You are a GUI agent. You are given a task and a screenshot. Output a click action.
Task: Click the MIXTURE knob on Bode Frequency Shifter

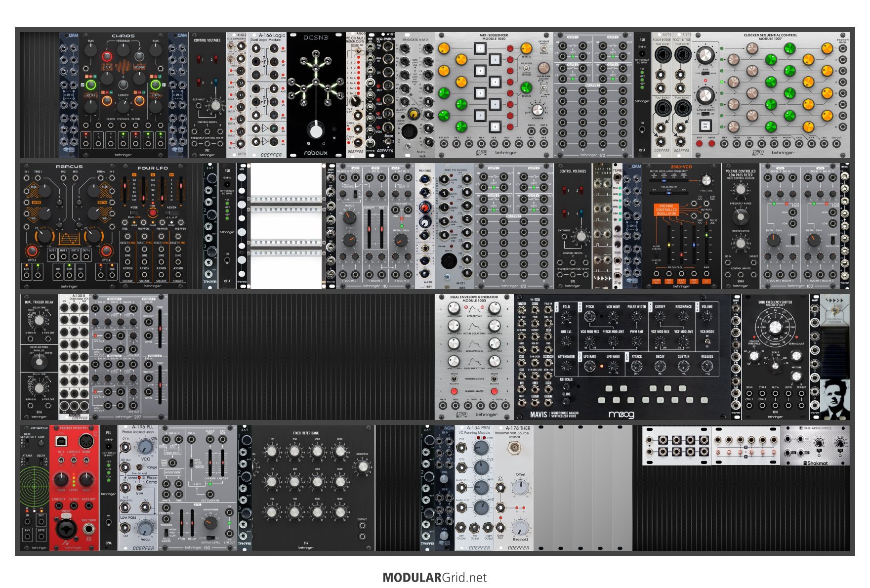[796, 376]
